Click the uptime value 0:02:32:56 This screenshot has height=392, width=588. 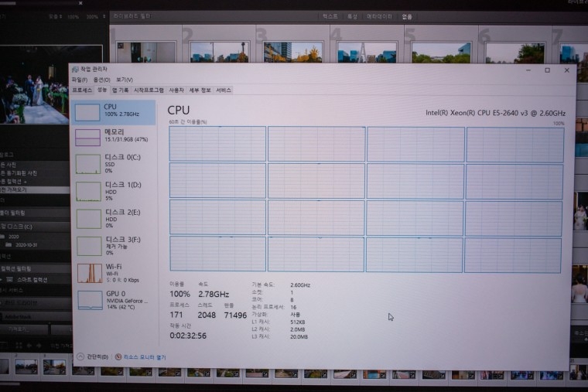click(x=188, y=336)
